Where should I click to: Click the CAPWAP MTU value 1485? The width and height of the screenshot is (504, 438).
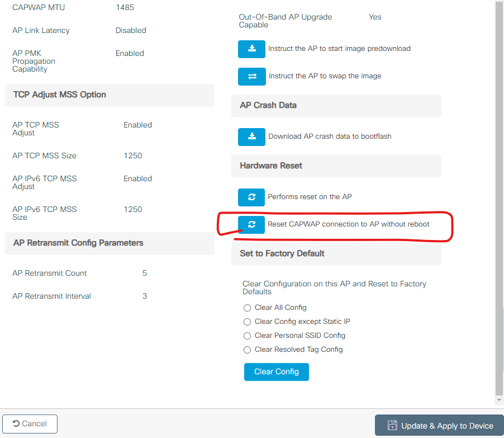[x=125, y=7]
